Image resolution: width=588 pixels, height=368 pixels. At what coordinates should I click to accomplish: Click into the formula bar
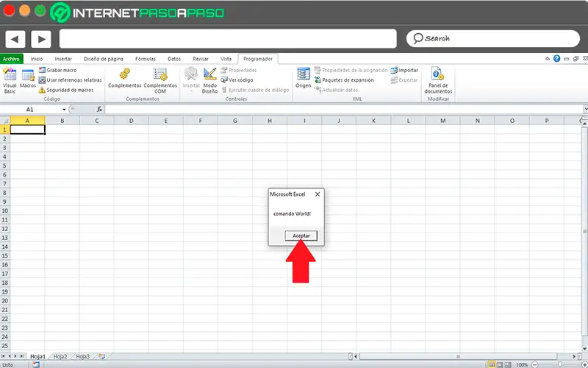coord(343,109)
